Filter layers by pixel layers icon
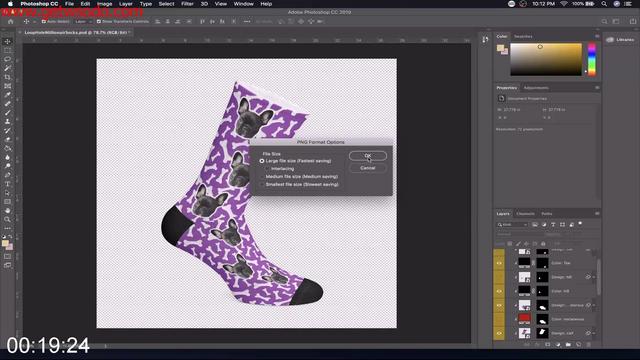This screenshot has height=360, width=640. coord(535,224)
